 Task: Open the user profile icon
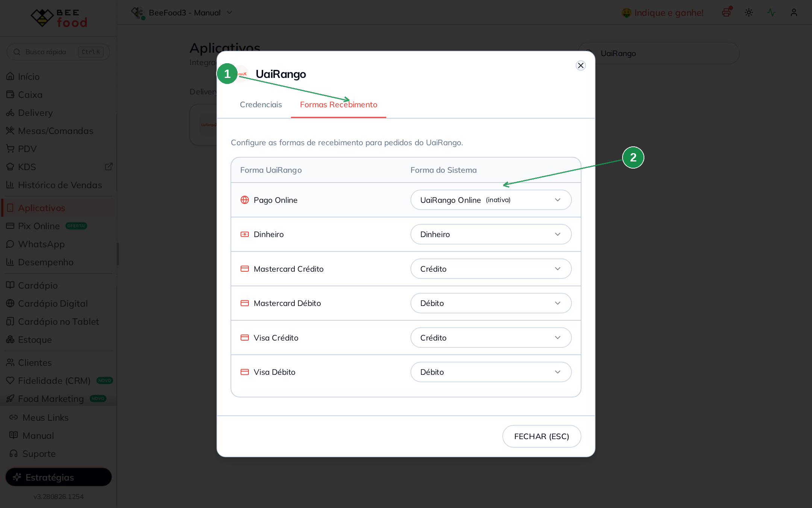[x=794, y=12]
